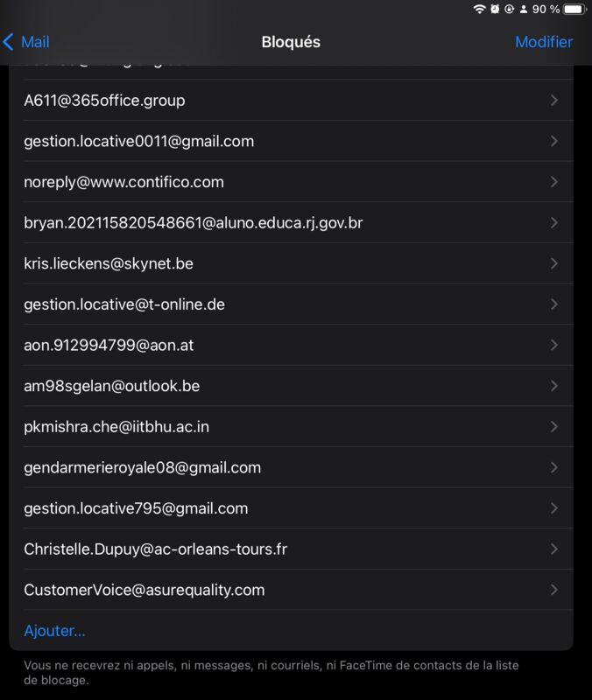Tap the battery indicator icon
This screenshot has width=592, height=700.
pos(574,9)
